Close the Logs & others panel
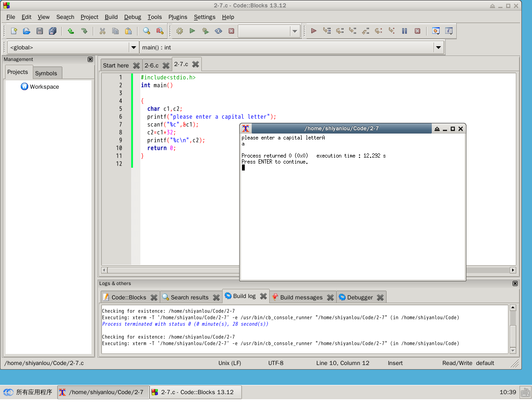Viewport: 532px width, 414px height. click(x=515, y=283)
